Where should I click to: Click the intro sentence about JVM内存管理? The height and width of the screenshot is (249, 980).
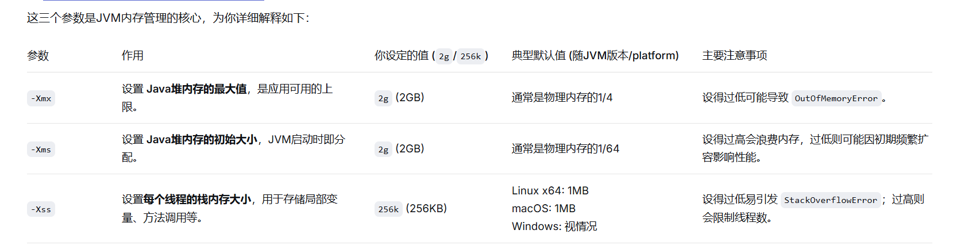point(168,18)
